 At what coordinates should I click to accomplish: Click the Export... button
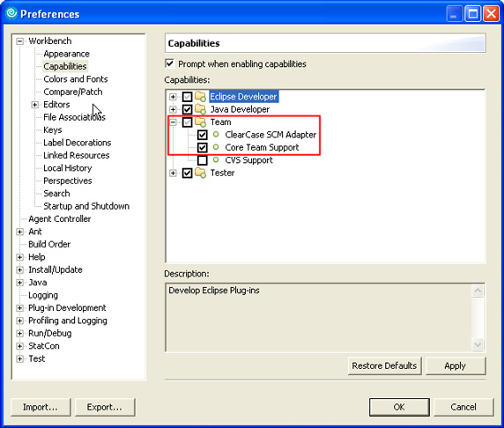tap(105, 407)
